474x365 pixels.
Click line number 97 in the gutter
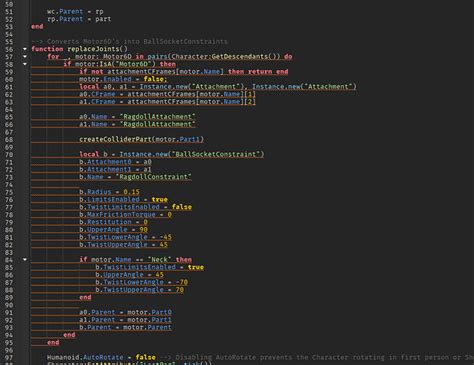(x=9, y=358)
